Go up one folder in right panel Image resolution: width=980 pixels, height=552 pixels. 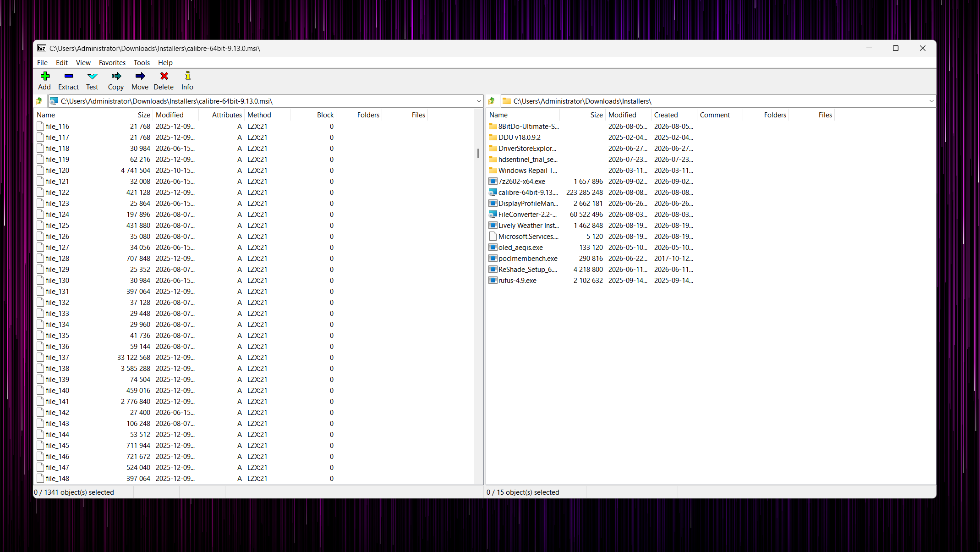(x=492, y=101)
